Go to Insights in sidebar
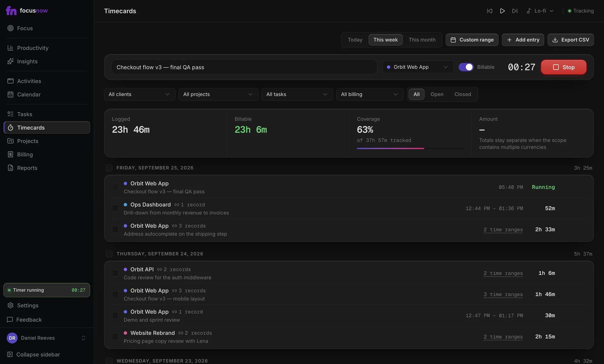 [47, 61]
